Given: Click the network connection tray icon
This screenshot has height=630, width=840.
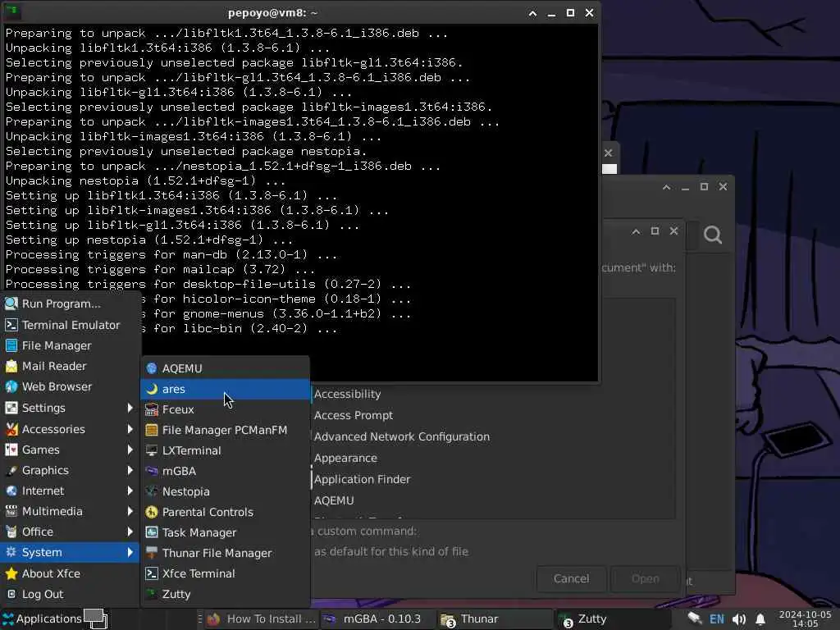Looking at the screenshot, I should [x=694, y=619].
